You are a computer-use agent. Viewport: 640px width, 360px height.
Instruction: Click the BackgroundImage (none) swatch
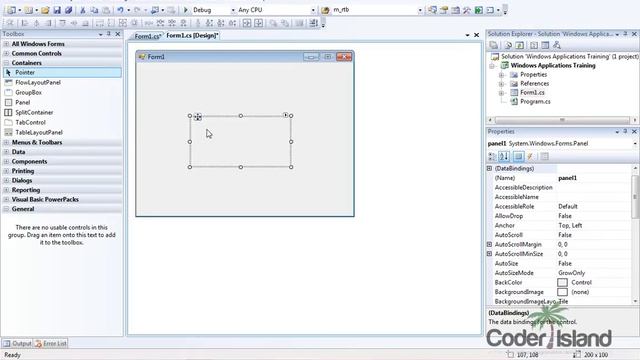(x=562, y=292)
